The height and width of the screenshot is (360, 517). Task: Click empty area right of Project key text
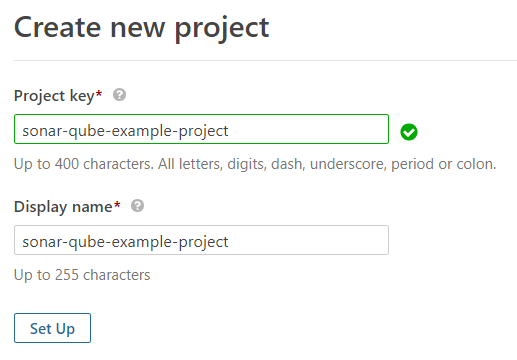tap(308, 129)
